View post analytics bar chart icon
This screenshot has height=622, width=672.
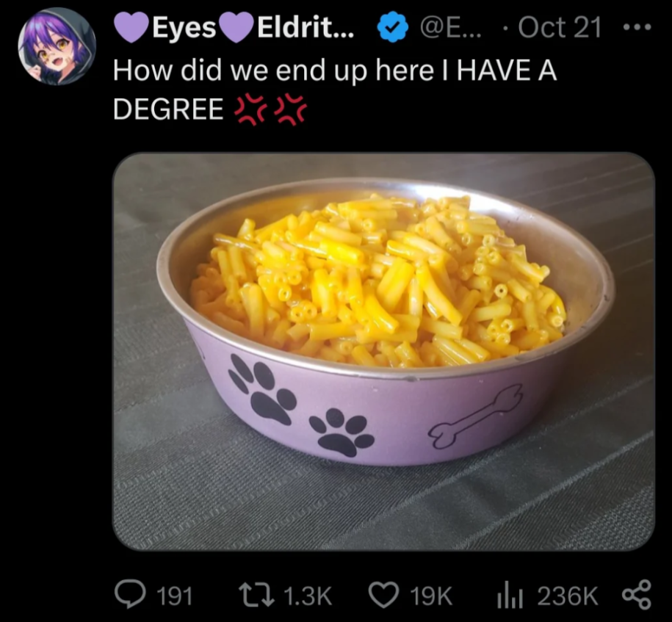point(510,595)
